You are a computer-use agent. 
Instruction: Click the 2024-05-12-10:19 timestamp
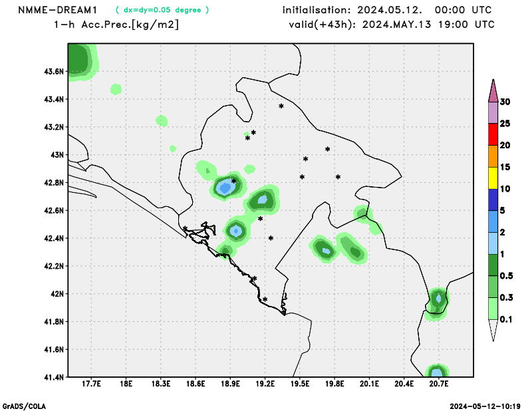click(x=485, y=406)
